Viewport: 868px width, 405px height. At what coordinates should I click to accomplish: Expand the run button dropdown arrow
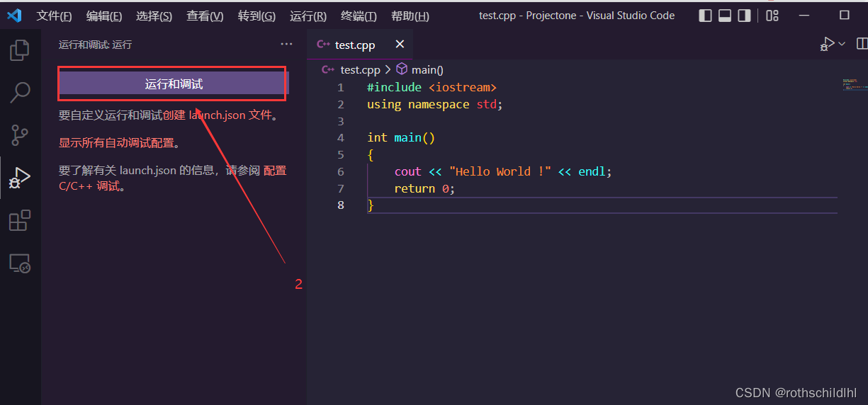[842, 44]
